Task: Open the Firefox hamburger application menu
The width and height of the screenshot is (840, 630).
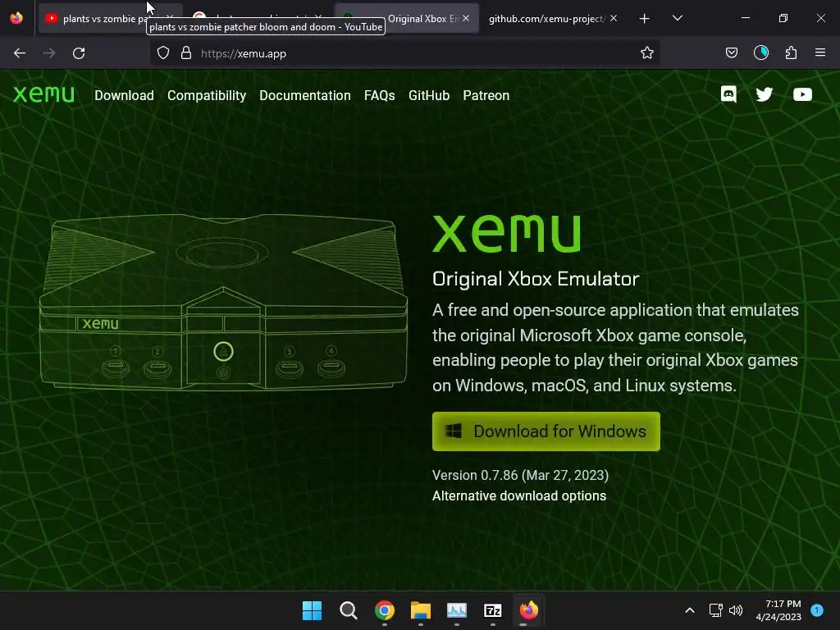Action: pos(820,53)
